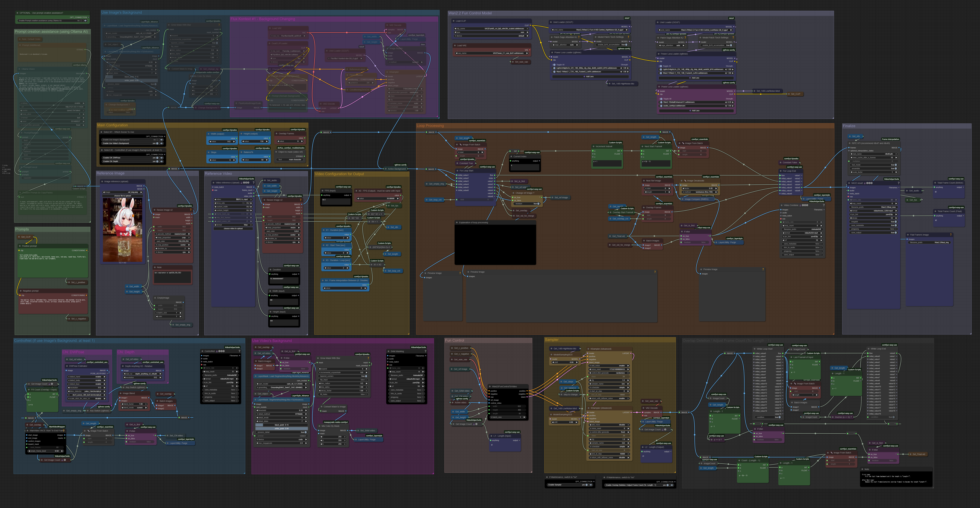Click jump arrow beside Enable Sampler
Screen dimensions: 980x508
click(x=591, y=485)
